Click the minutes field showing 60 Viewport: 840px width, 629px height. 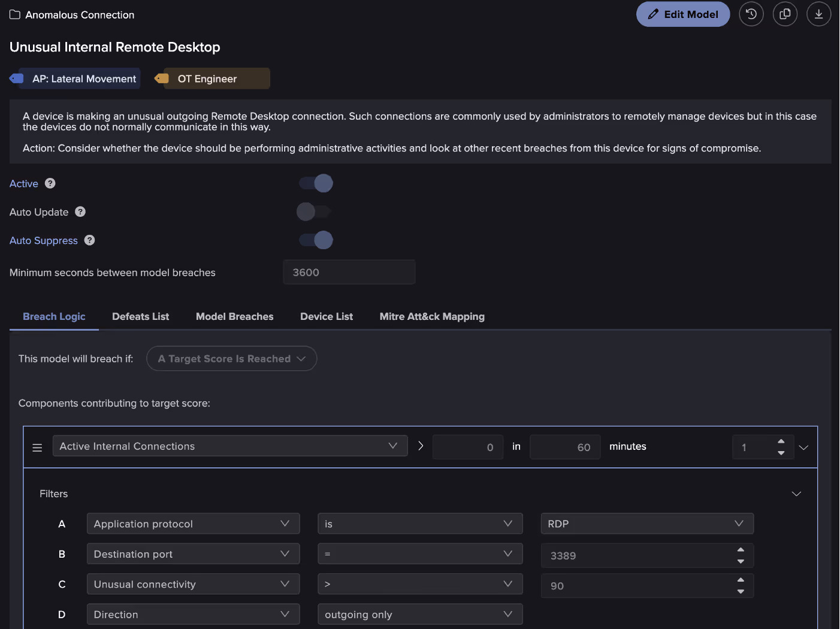pos(565,447)
